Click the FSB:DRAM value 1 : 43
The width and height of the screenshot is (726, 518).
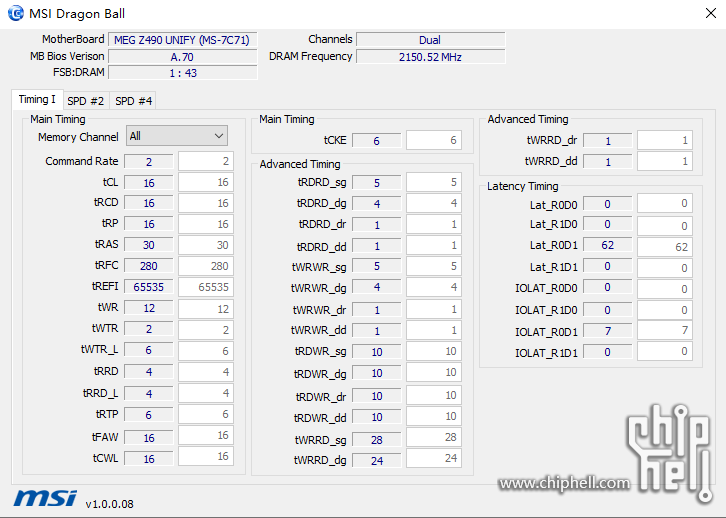point(182,73)
